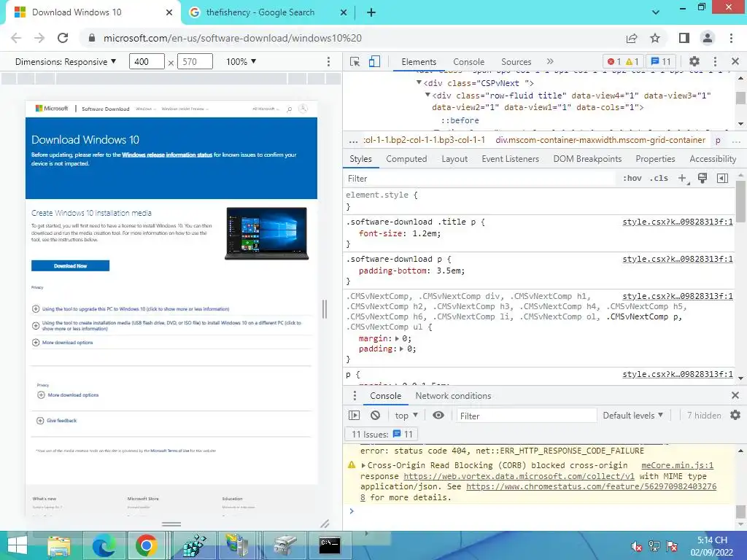Toggle the .cls element classes panel
This screenshot has height=560, width=747.
659,178
